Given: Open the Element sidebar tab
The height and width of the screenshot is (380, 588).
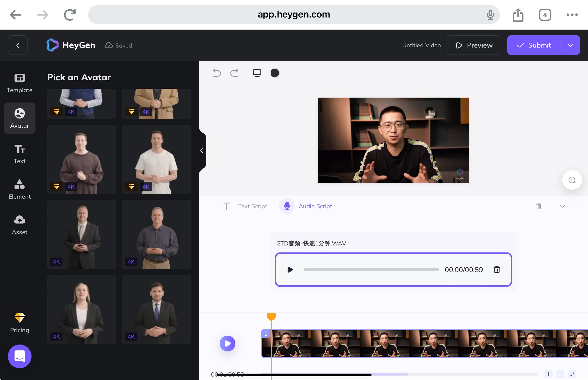Looking at the screenshot, I should tap(19, 189).
